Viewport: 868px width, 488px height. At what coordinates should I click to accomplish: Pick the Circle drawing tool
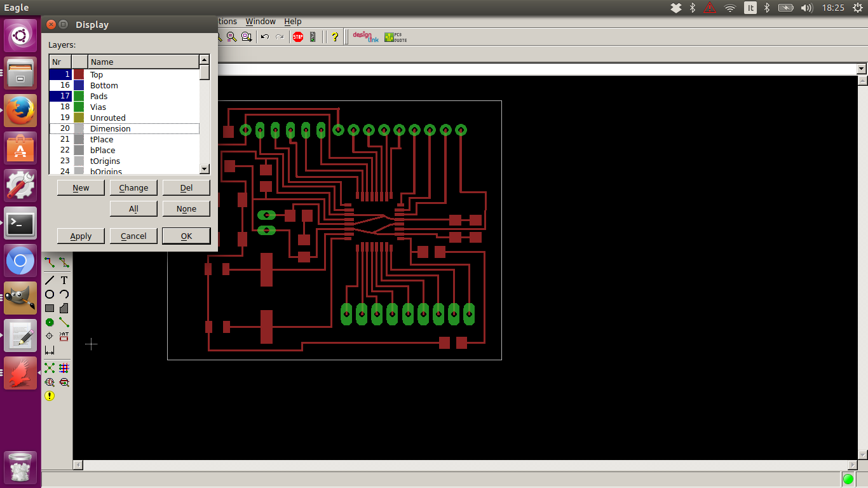[x=50, y=294]
